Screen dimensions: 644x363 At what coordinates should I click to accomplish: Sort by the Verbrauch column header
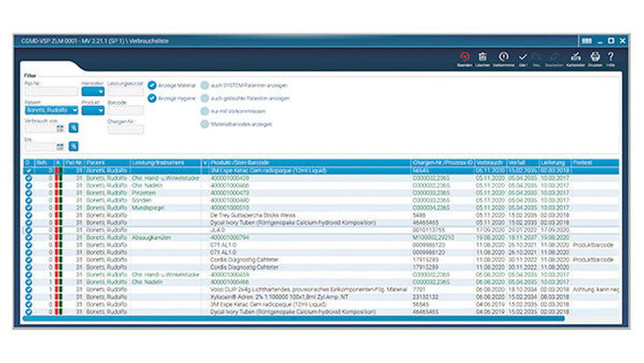[490, 162]
